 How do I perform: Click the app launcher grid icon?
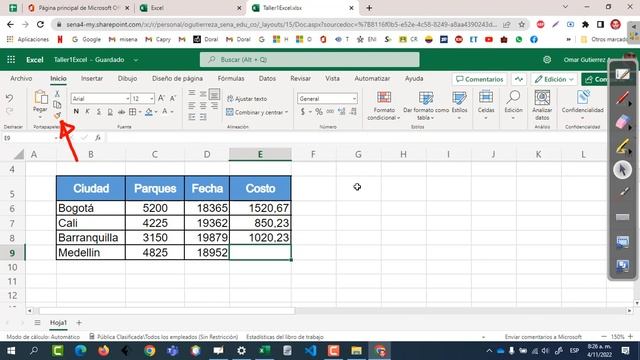tap(11, 60)
